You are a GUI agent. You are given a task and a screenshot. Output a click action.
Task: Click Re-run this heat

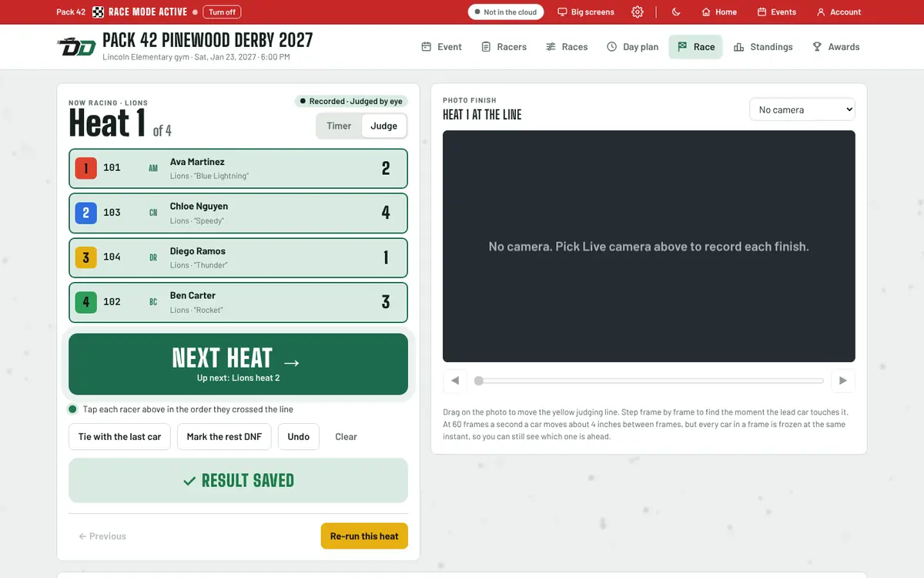click(x=364, y=536)
